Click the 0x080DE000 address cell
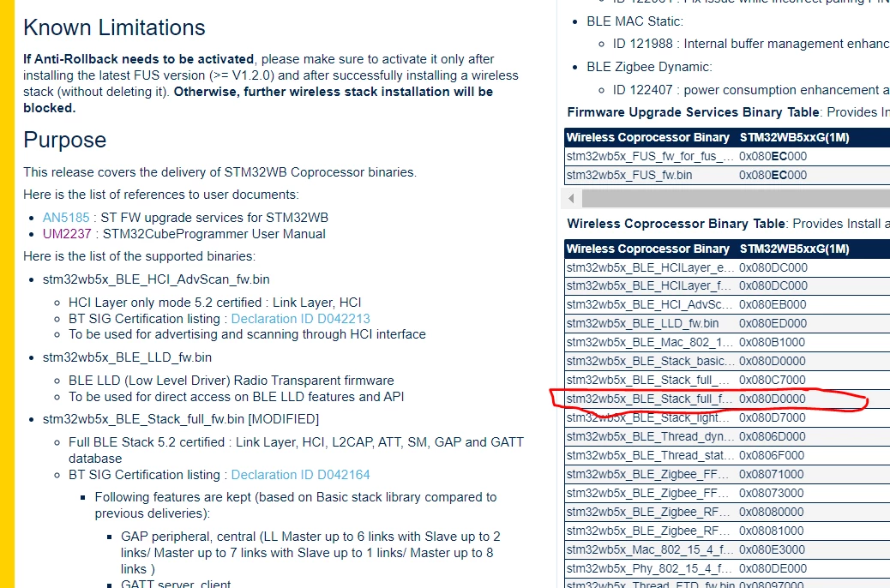Screen dimensions: 890x588 tap(773, 568)
